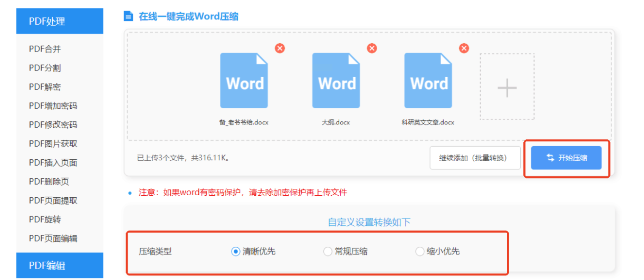Click the document icon beside the page title
The height and width of the screenshot is (280, 644).
(128, 16)
